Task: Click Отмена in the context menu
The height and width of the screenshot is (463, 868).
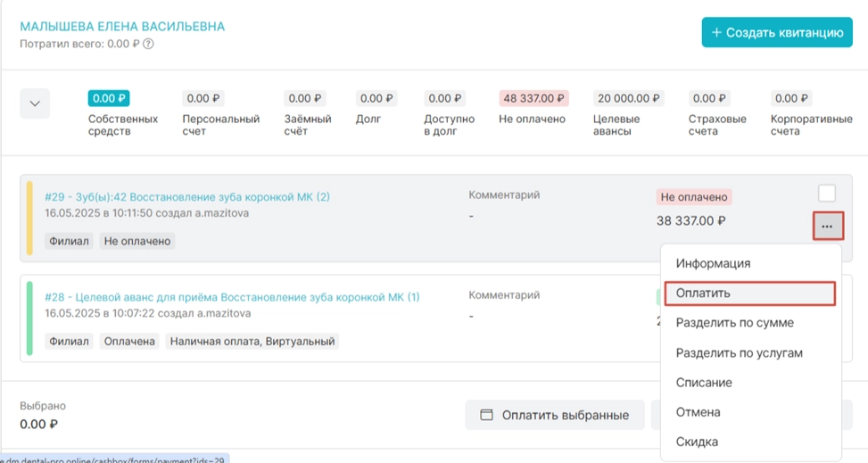Action: 698,412
